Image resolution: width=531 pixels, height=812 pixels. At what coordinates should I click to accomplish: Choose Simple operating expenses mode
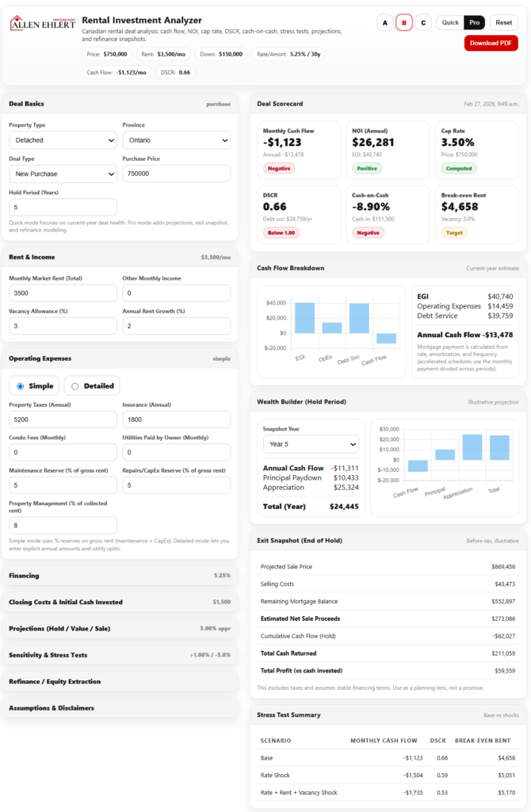[x=34, y=386]
